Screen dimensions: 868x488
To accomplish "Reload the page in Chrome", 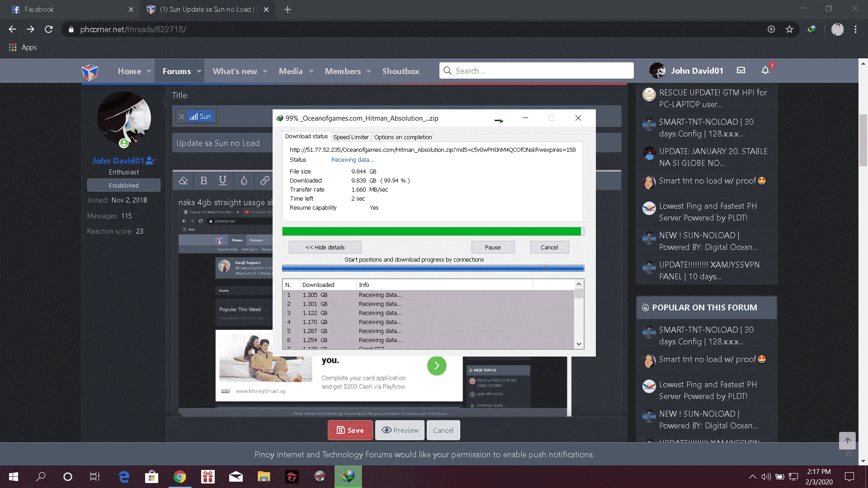I will 49,29.
